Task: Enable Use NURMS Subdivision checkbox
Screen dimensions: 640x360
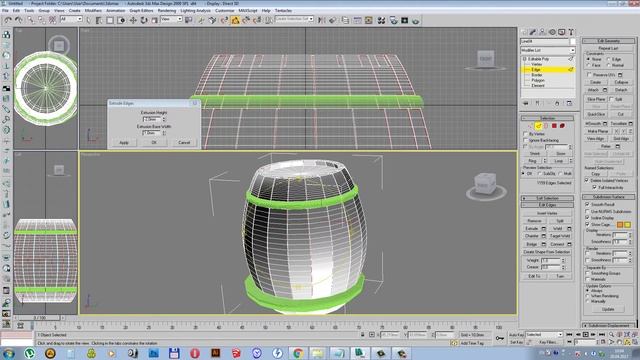Action: point(587,211)
